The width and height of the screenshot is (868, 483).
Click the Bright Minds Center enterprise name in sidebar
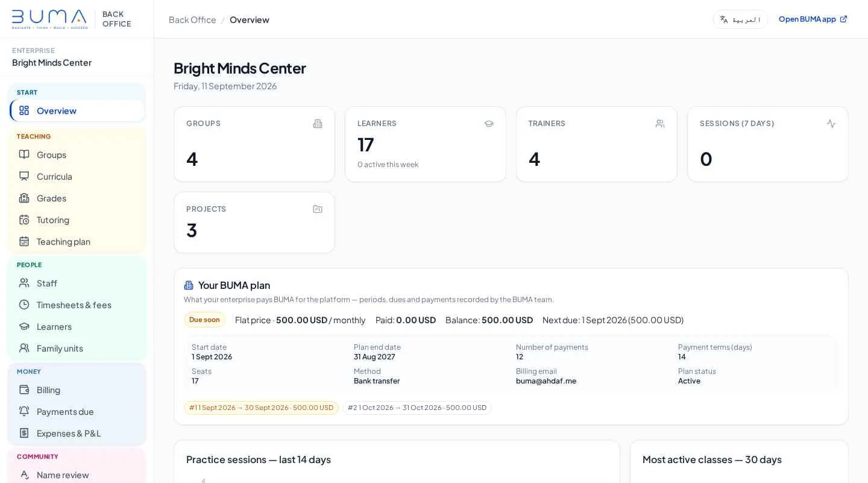click(52, 63)
